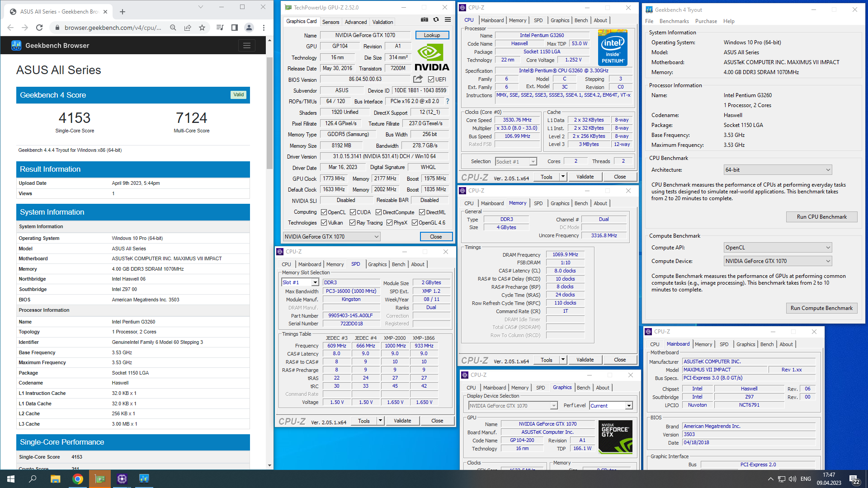Toggle the CUDA checkbox
This screenshot has width=868, height=488.
pos(353,212)
